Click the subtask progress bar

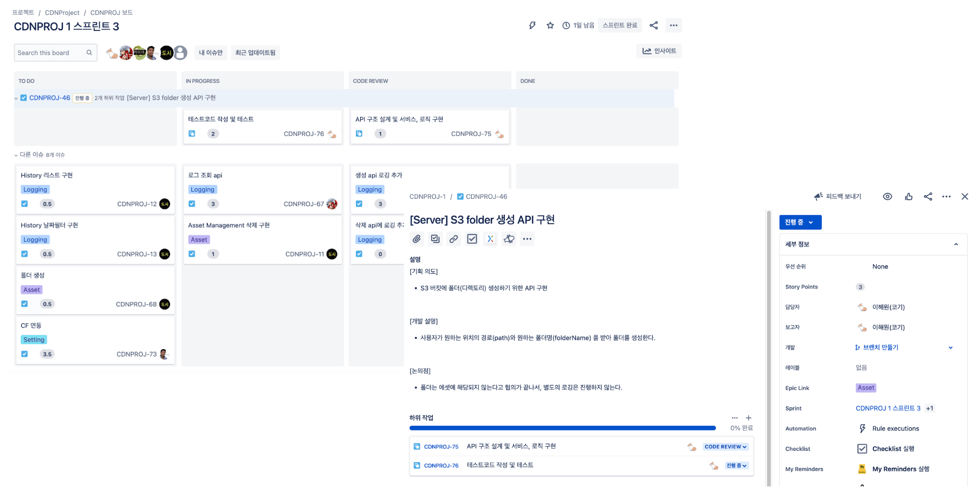562,428
